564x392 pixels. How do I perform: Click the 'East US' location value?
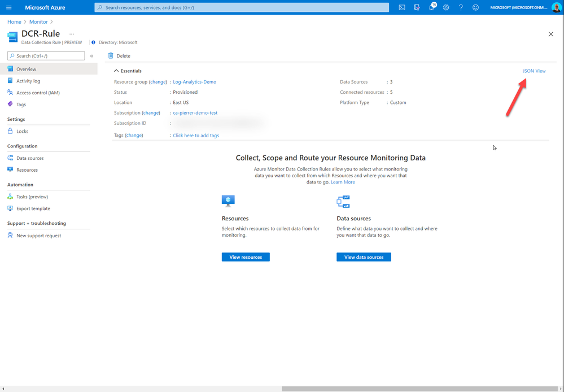coord(181,102)
